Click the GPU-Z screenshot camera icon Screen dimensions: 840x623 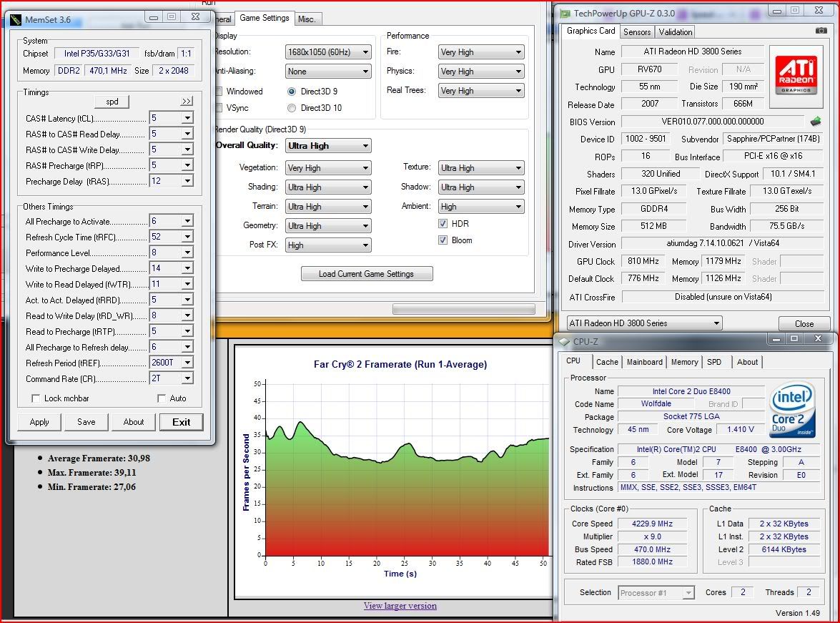(x=821, y=31)
